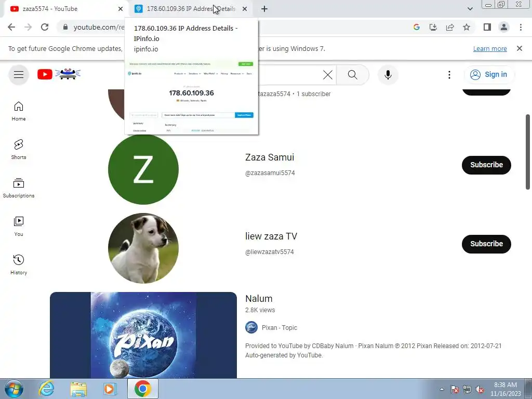Click the Chrome taskbar icon
The image size is (532, 399).
(142, 389)
